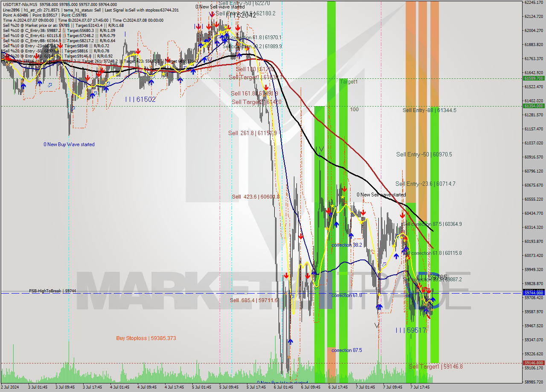The width and height of the screenshot is (546, 392).
Task: Click the 'Sell Entry -50 | 60970.5' label
Action: 424,155
